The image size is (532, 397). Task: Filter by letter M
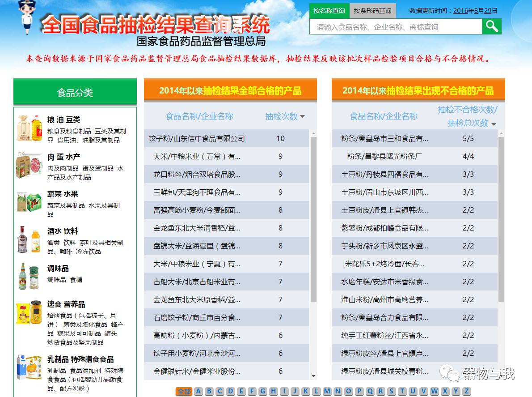[x=327, y=391]
